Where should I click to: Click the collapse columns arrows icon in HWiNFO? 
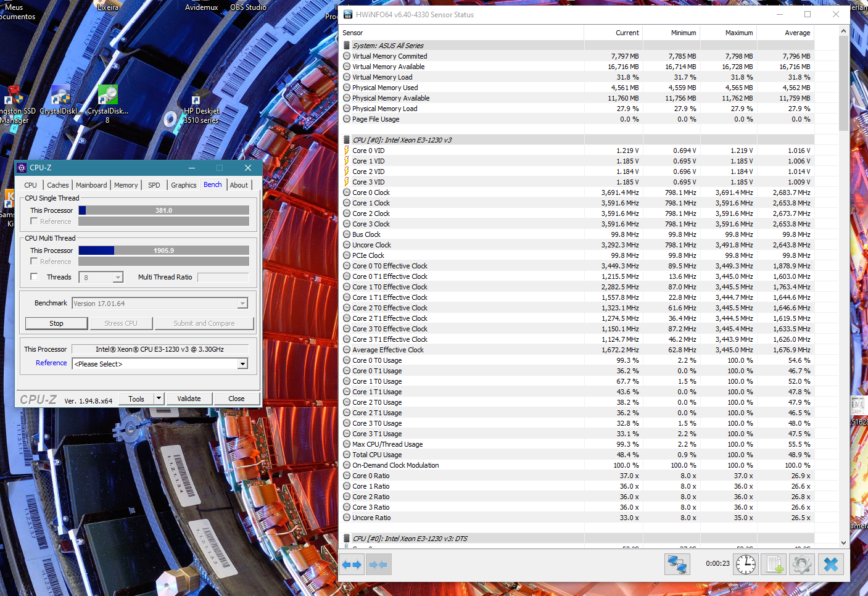[379, 565]
